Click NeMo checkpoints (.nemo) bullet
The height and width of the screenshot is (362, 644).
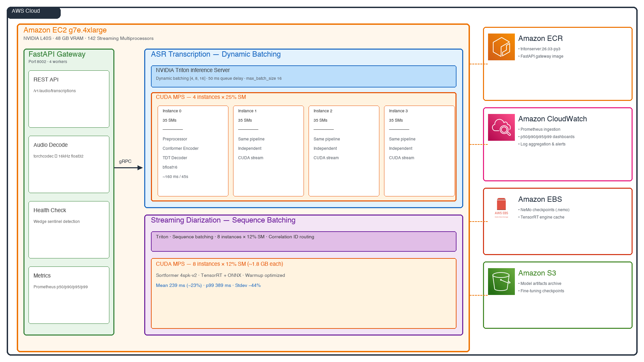tap(544, 210)
